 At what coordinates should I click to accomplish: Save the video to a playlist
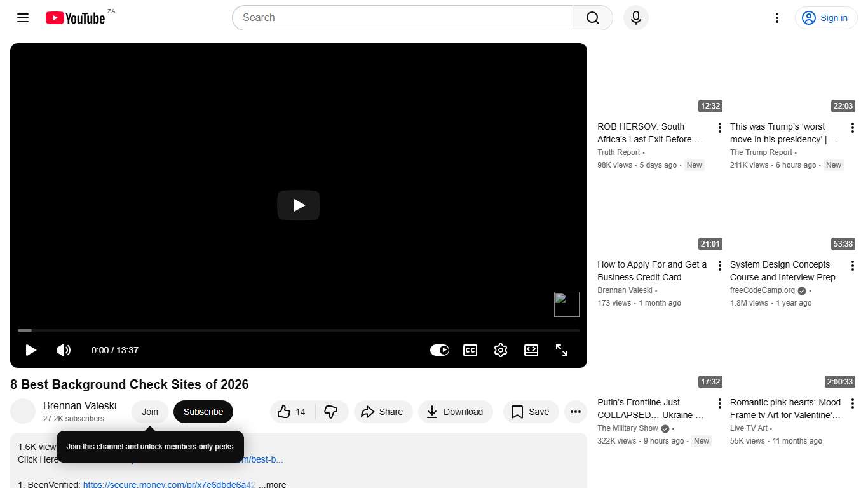531,412
